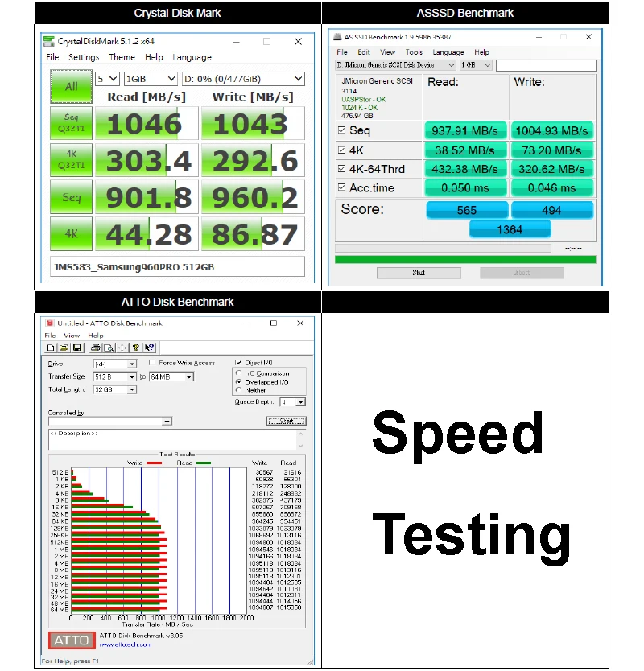Open the 32 GB Total Length dropdown
The image size is (644, 671).
click(x=115, y=390)
